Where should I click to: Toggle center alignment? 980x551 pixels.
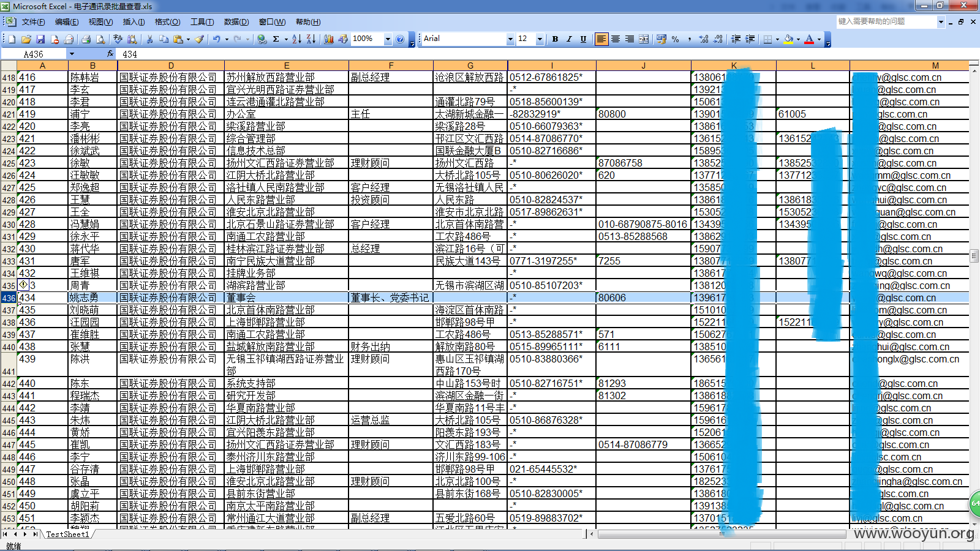pyautogui.click(x=616, y=39)
